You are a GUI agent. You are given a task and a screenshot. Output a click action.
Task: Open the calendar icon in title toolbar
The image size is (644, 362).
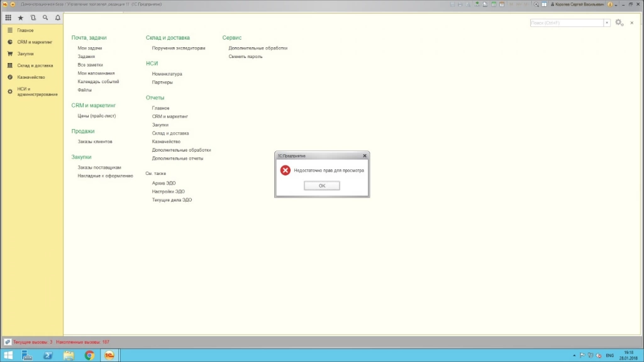point(502,4)
